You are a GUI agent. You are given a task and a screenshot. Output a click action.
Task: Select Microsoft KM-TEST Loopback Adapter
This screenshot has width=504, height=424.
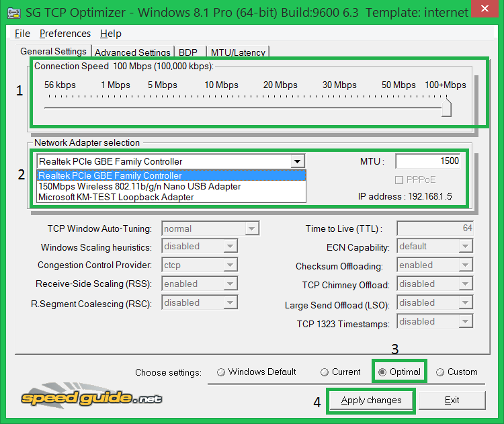tap(171, 197)
